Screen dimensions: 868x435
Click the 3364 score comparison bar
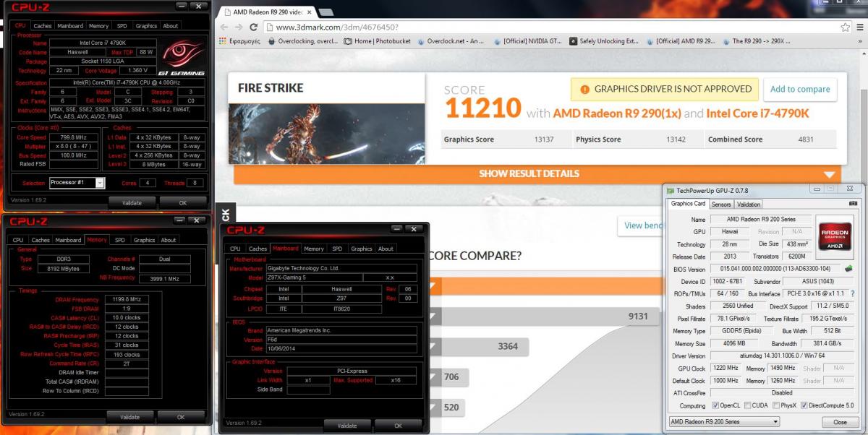pyautogui.click(x=480, y=347)
